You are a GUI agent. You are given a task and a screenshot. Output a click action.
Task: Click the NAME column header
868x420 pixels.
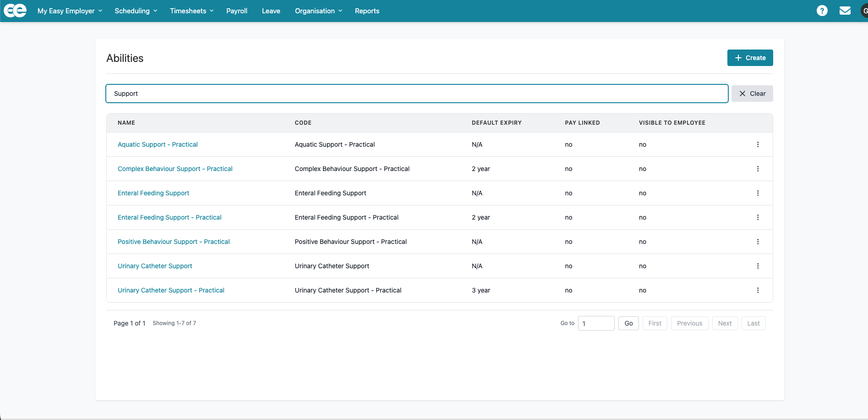tap(126, 123)
